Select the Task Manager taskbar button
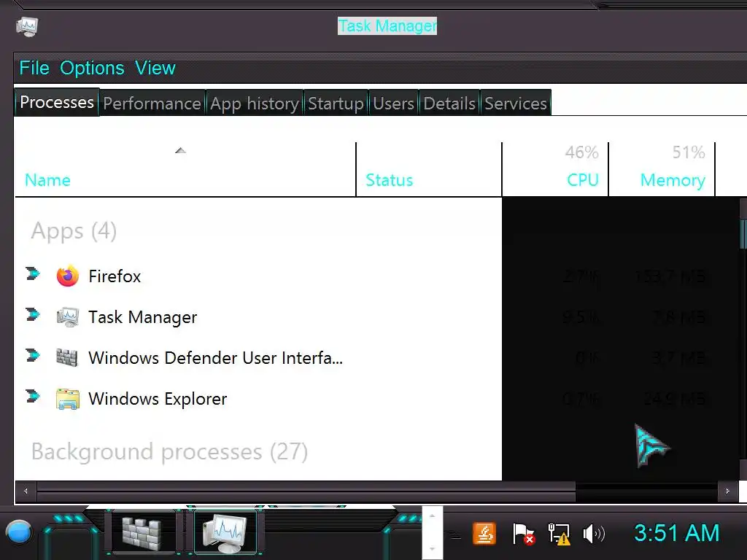This screenshot has width=747, height=560. point(225,532)
